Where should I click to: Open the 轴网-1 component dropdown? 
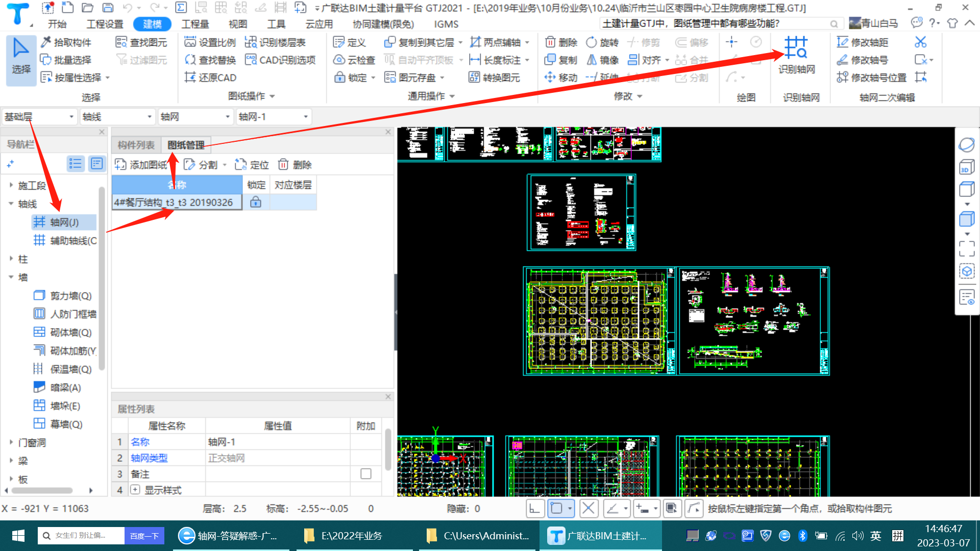[274, 117]
